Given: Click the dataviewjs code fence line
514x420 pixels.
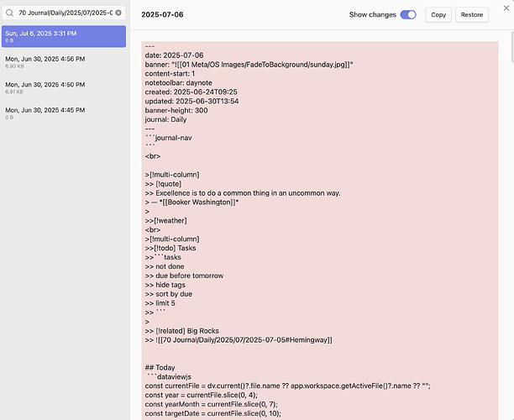Looking at the screenshot, I should click(169, 376).
